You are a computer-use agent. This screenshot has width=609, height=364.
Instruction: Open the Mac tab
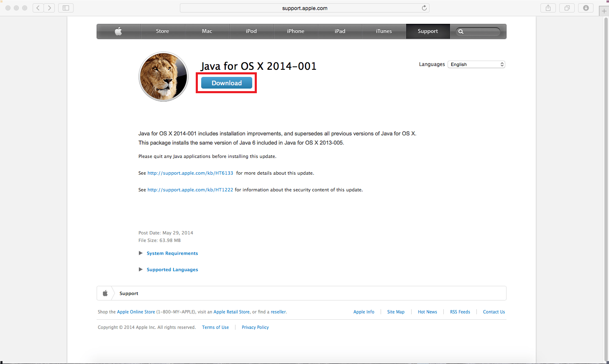click(207, 31)
